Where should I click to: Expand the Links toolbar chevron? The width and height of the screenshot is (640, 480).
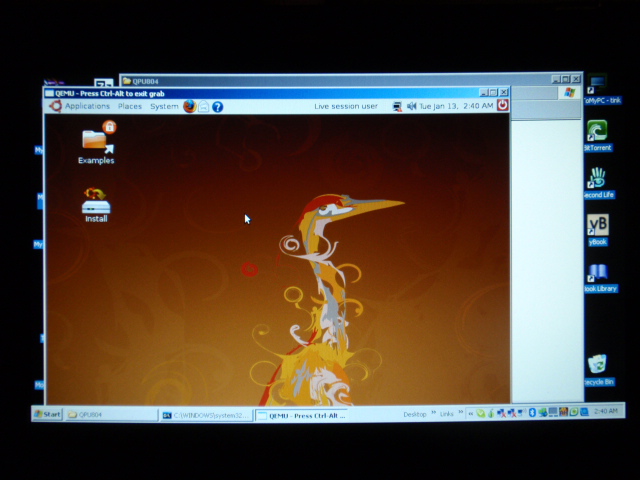[x=460, y=411]
